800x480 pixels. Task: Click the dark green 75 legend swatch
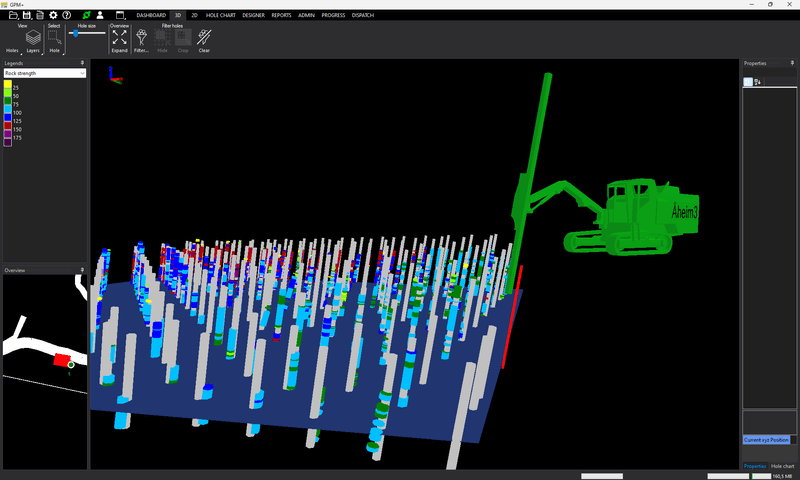tap(8, 101)
